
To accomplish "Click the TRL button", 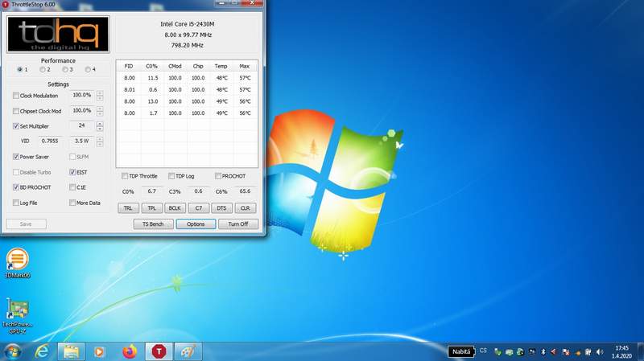I will point(128,208).
